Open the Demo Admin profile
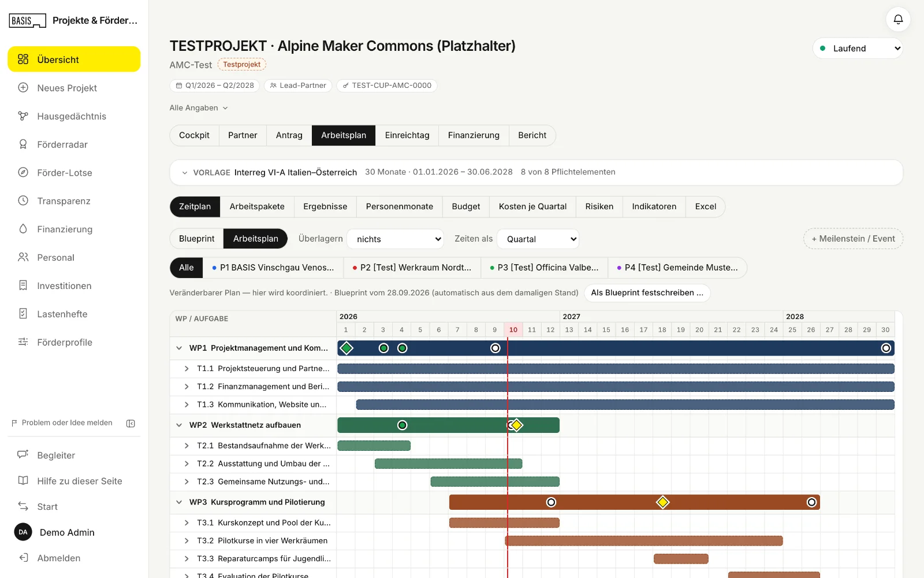The width and height of the screenshot is (924, 578). click(55, 532)
